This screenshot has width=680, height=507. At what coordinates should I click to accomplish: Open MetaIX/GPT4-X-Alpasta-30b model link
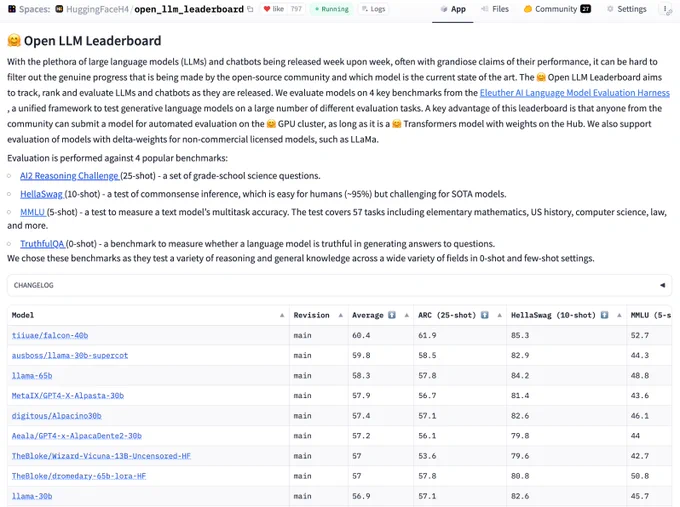tap(68, 396)
